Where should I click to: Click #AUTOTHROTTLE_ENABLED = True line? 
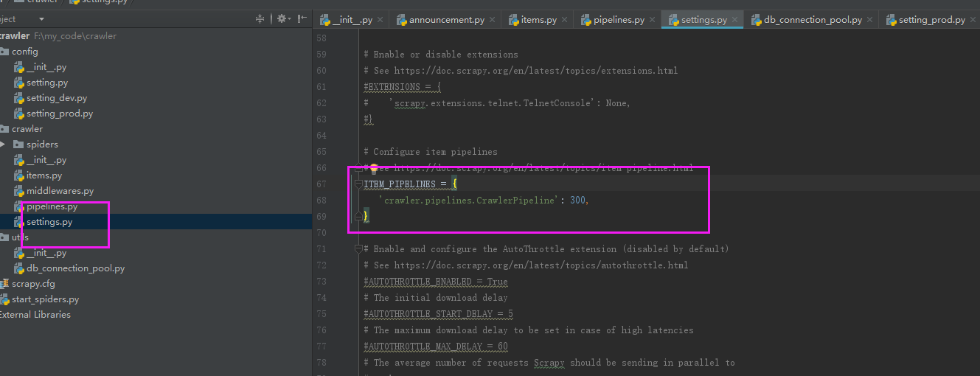point(436,282)
